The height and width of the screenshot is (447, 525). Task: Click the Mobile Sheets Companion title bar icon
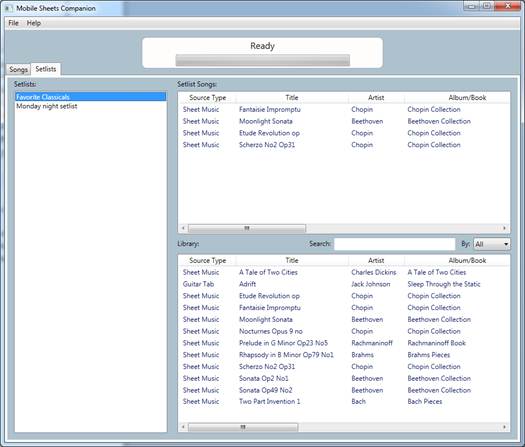pos(8,8)
